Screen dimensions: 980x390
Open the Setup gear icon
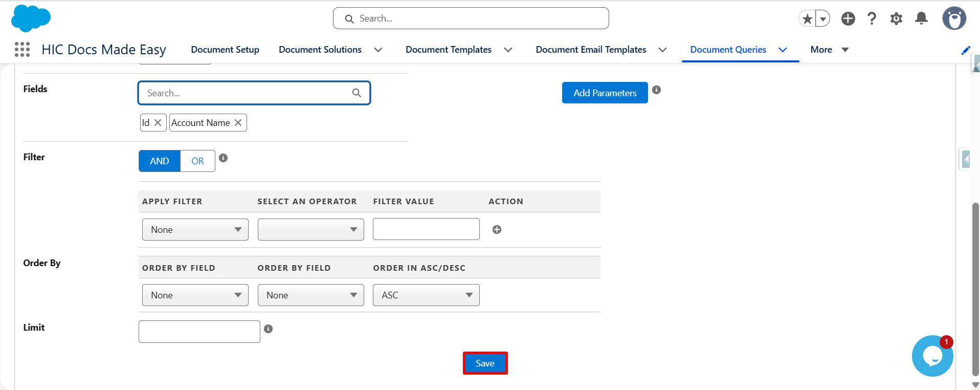896,19
